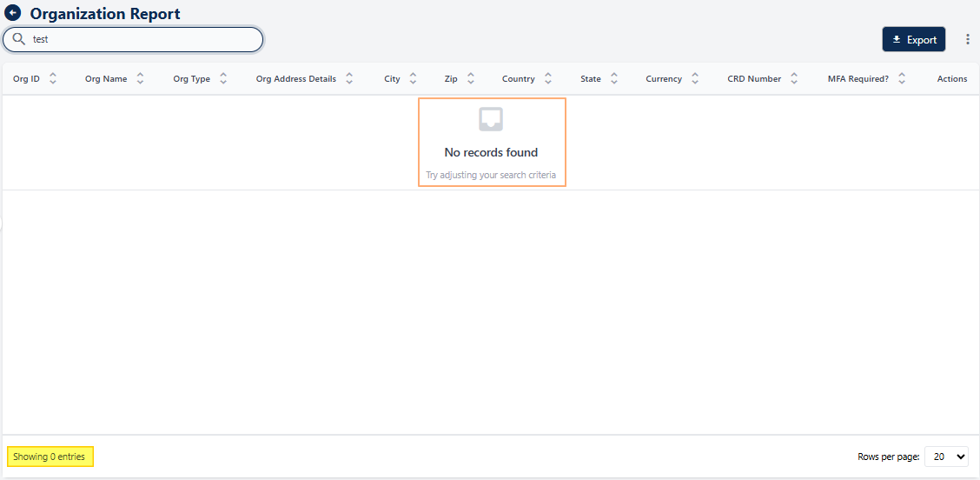980x480 pixels.
Task: Click the search magnifier icon
Action: [x=18, y=39]
